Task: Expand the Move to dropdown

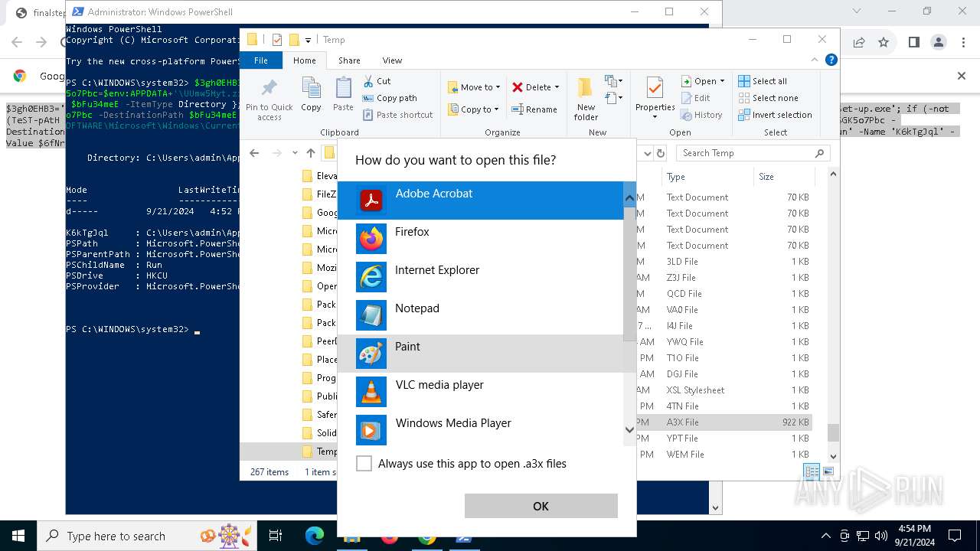Action: pyautogui.click(x=498, y=87)
